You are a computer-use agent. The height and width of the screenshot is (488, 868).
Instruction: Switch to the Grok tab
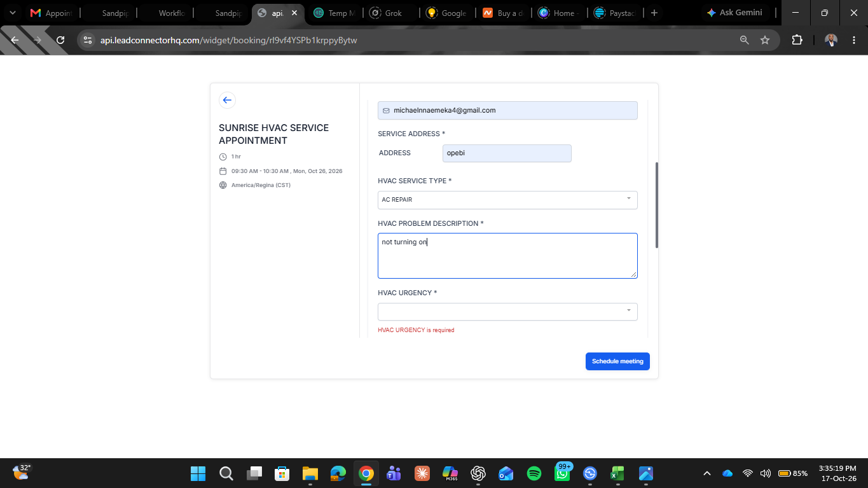pyautogui.click(x=390, y=13)
